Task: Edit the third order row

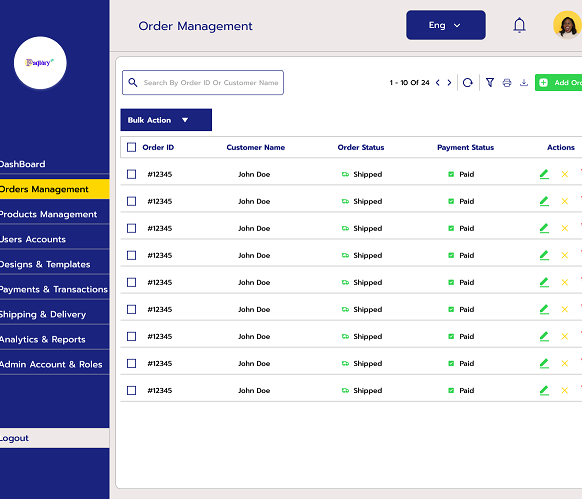Action: tap(544, 228)
